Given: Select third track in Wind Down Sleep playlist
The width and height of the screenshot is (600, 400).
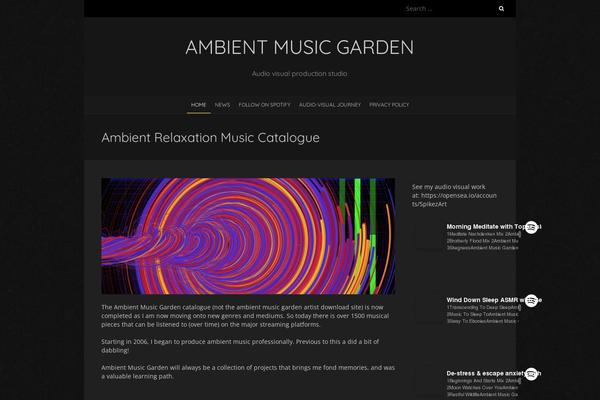Looking at the screenshot, I should [x=483, y=321].
